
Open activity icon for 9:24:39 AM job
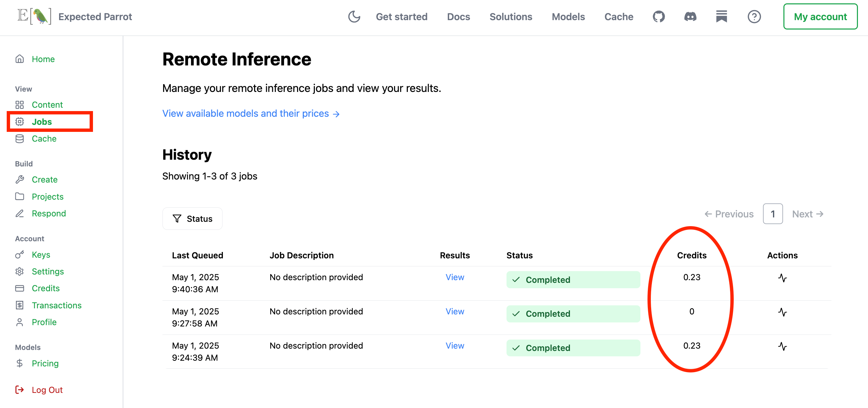(782, 346)
